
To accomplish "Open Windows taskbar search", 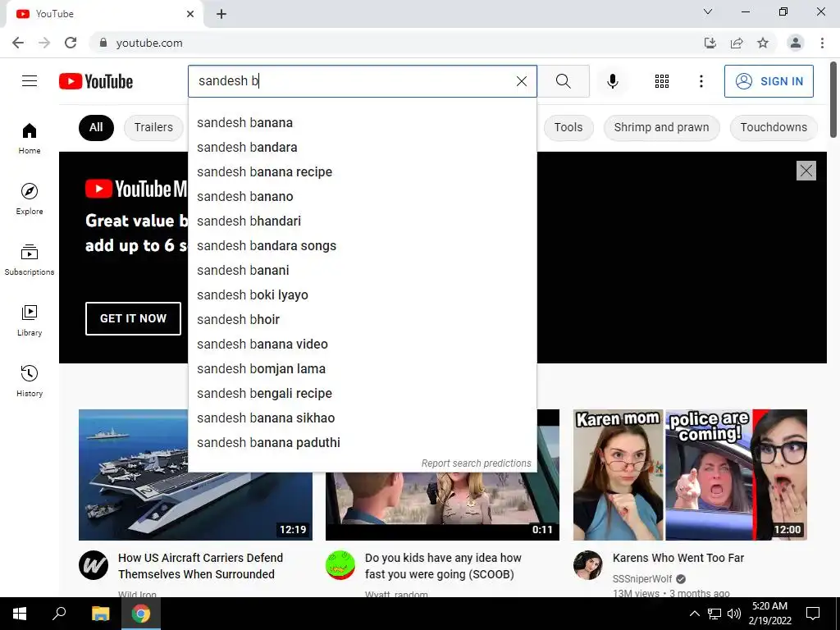I will coord(59,614).
